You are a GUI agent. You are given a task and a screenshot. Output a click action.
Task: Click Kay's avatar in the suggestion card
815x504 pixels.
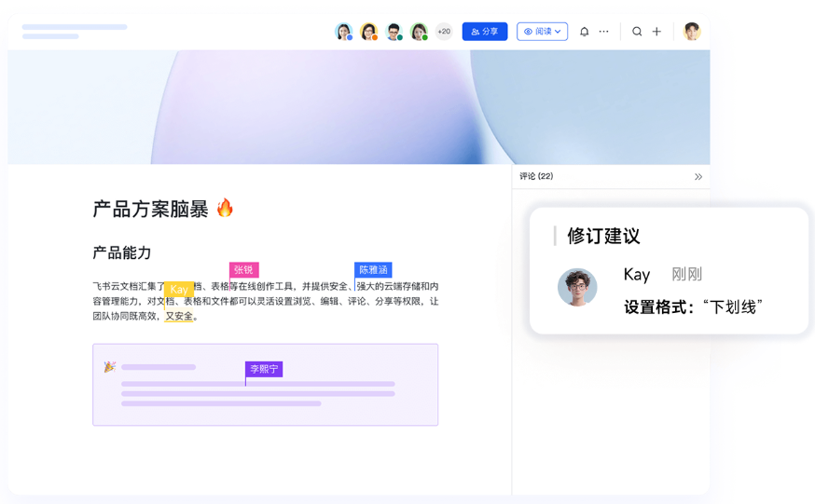click(577, 287)
